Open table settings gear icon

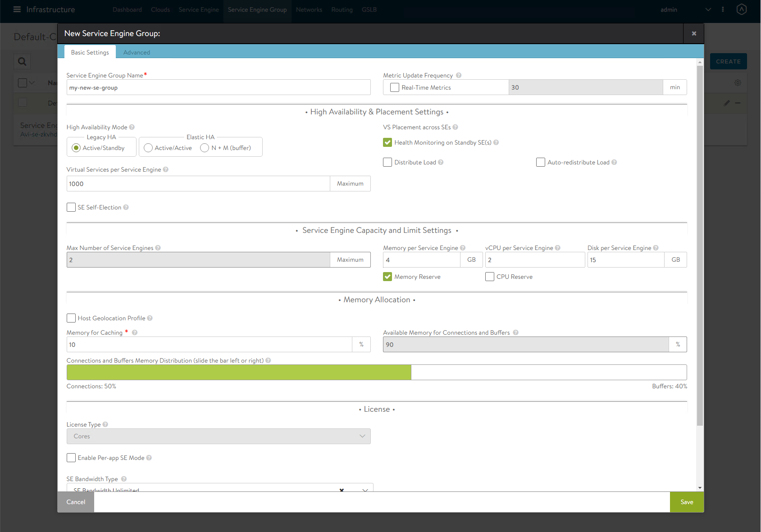tap(738, 83)
